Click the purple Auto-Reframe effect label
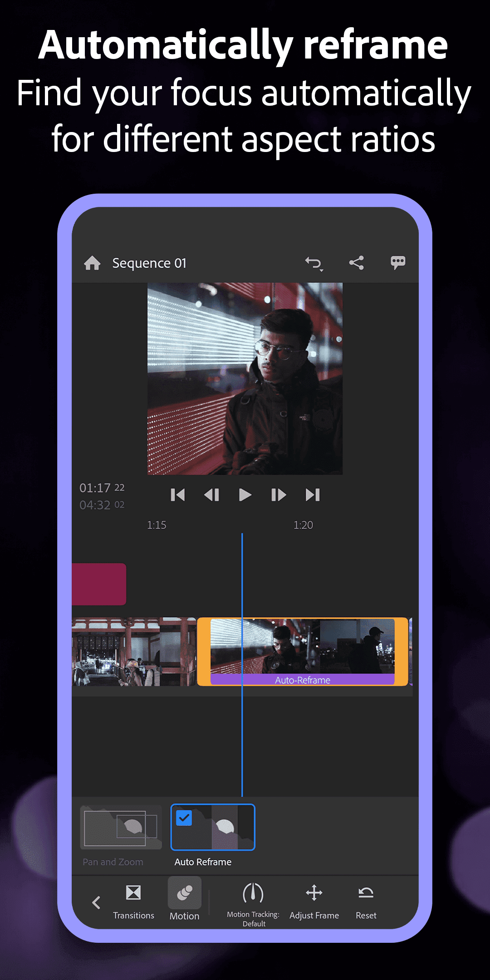Image resolution: width=490 pixels, height=980 pixels. [303, 680]
